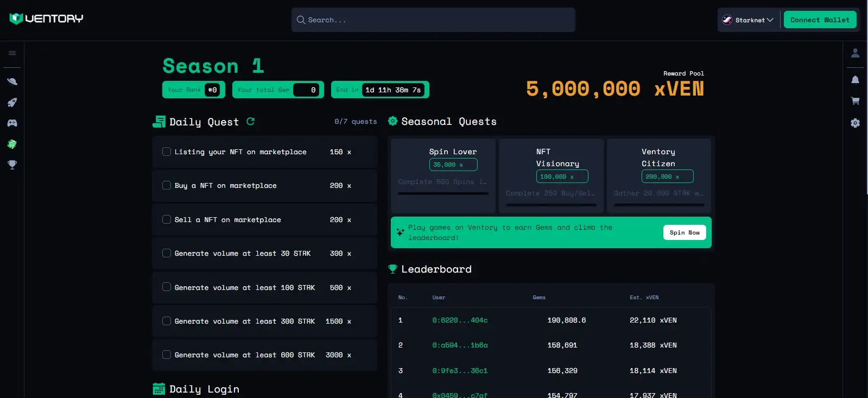The width and height of the screenshot is (868, 398).
Task: Refresh the Daily Quest list
Action: pos(250,122)
